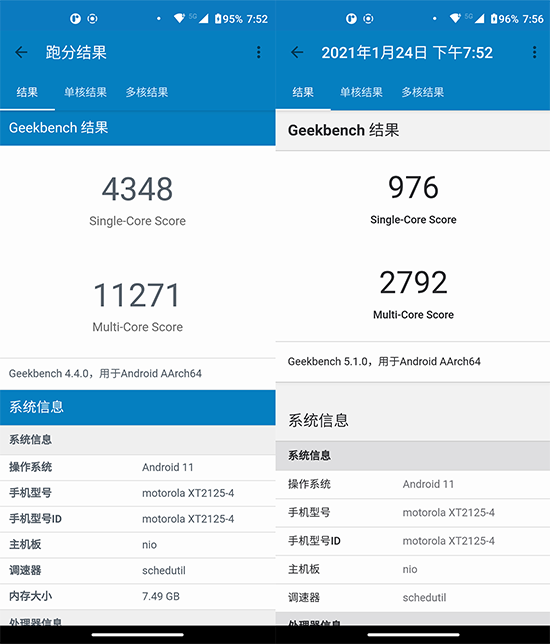Tap first notification icon in left status bar
550x644 pixels.
(x=75, y=18)
